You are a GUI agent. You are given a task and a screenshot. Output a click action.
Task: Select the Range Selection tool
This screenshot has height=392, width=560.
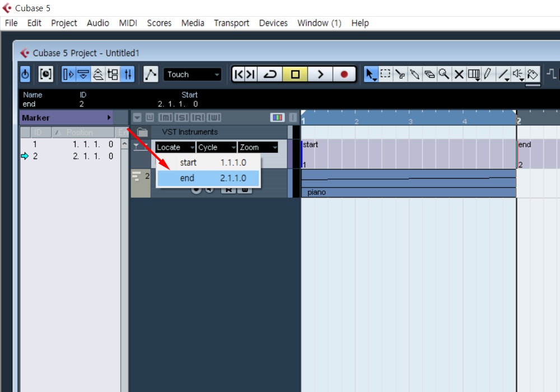click(385, 74)
